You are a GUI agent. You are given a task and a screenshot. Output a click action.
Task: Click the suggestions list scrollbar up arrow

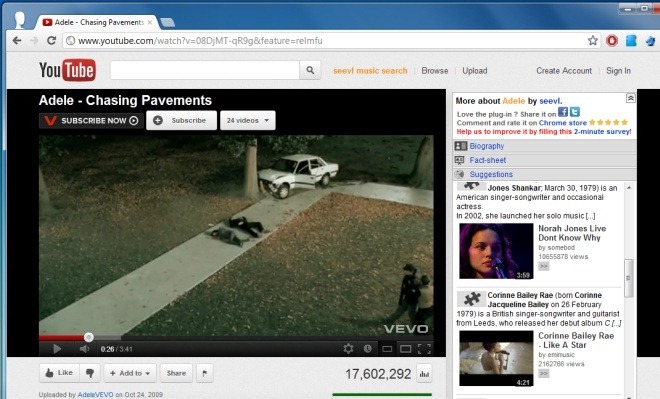pos(629,188)
